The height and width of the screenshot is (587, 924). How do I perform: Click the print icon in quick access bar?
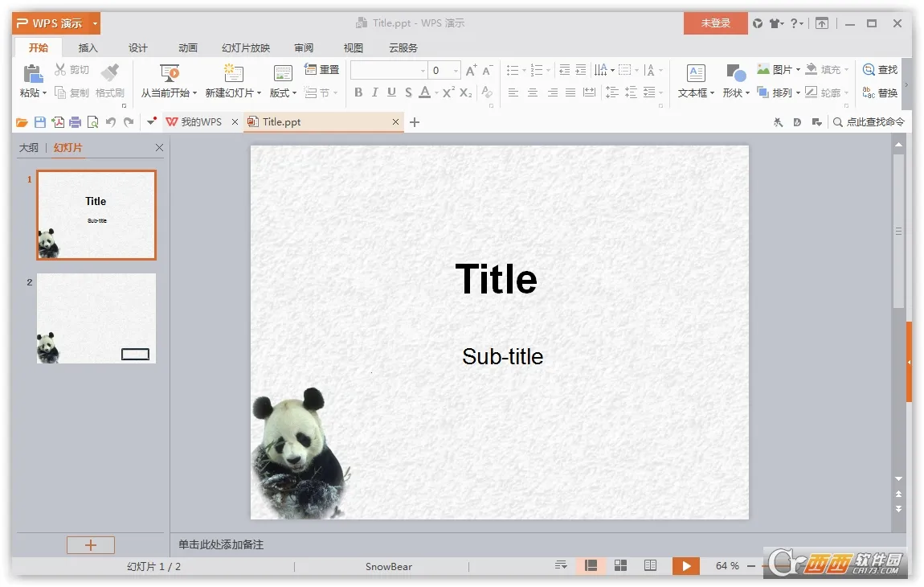(75, 122)
